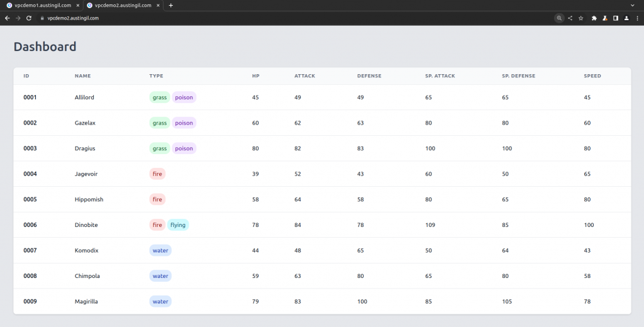Toggle the browser side panel icon
The image size is (644, 327).
(616, 18)
